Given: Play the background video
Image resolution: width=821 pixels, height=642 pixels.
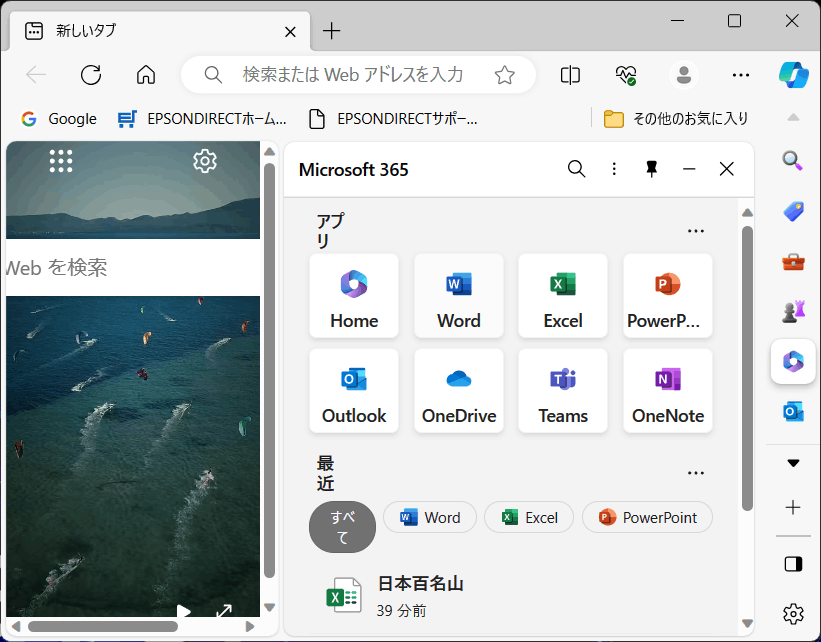Looking at the screenshot, I should [183, 611].
